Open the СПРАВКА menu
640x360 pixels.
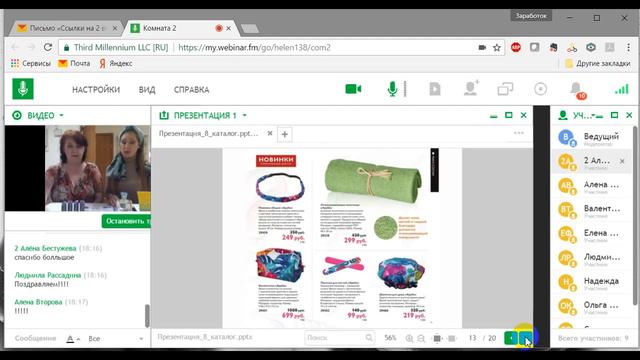point(191,90)
